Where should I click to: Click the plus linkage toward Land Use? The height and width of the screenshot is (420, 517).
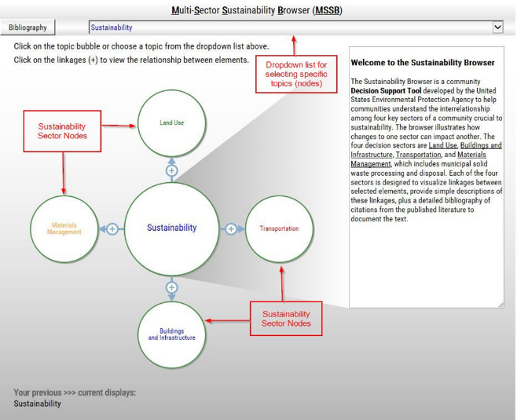click(172, 170)
